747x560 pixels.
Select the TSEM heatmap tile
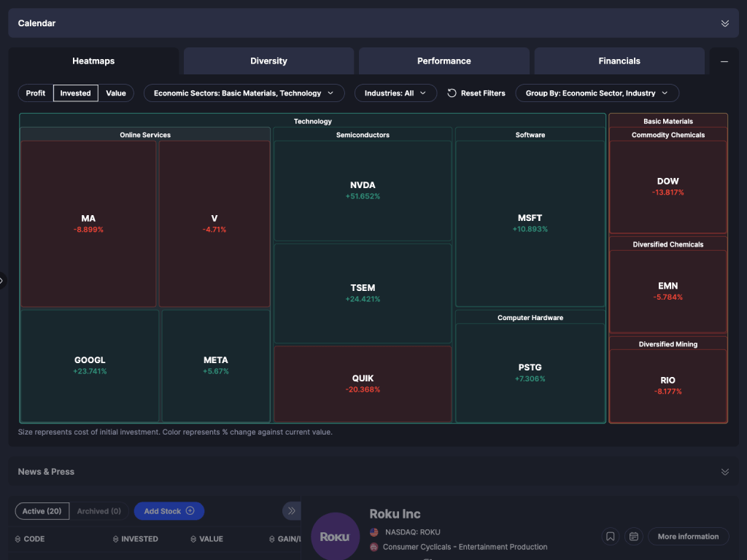[x=363, y=293]
